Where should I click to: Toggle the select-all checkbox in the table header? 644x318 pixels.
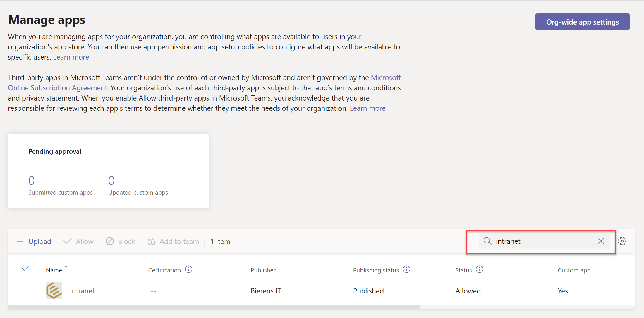pos(25,269)
